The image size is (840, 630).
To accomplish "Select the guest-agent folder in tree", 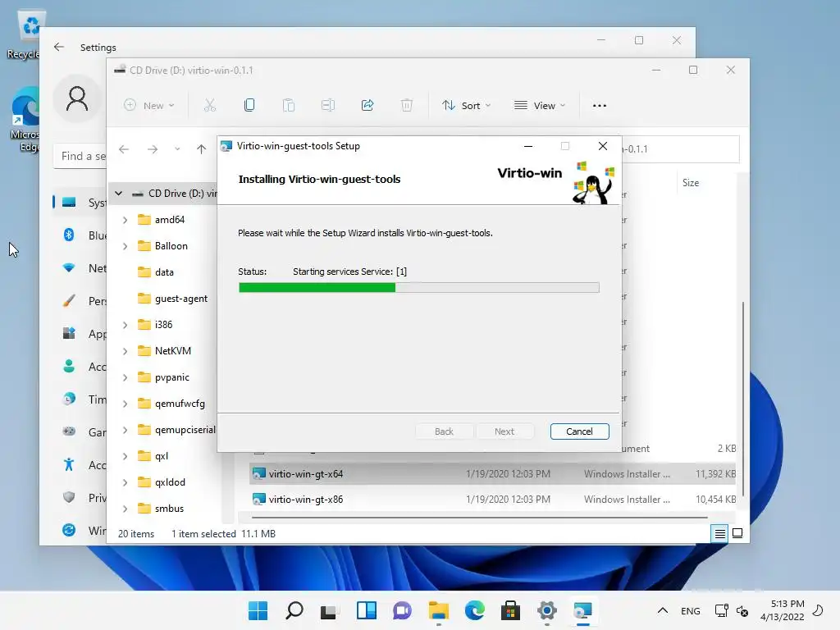I will (172, 299).
